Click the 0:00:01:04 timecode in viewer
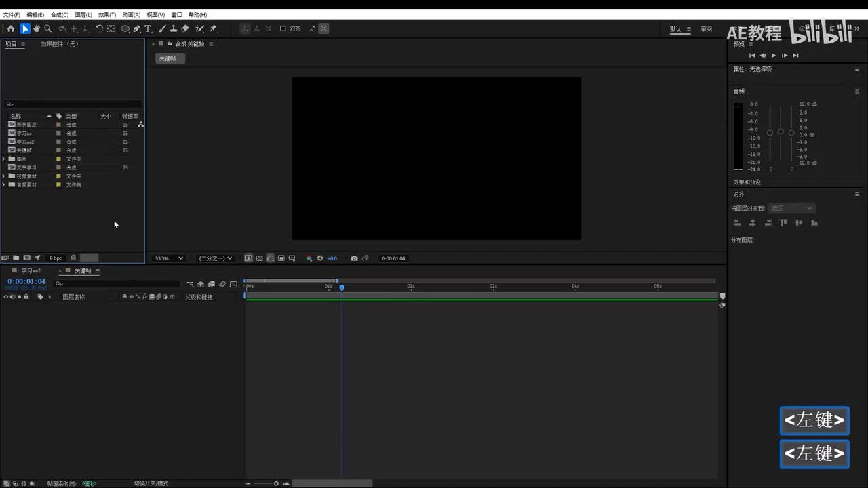The height and width of the screenshot is (488, 868). [393, 258]
